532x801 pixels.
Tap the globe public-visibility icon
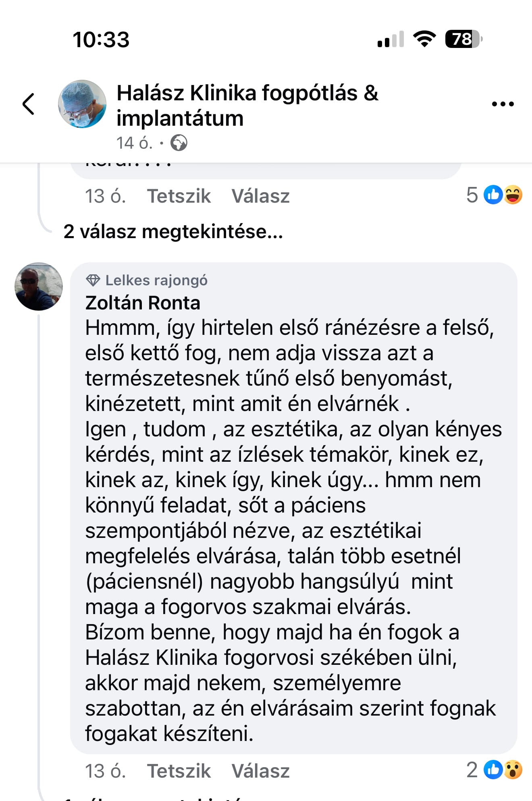click(x=179, y=143)
